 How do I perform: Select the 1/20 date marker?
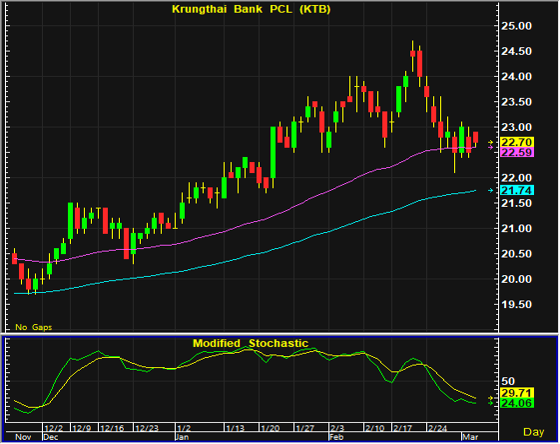[270, 428]
